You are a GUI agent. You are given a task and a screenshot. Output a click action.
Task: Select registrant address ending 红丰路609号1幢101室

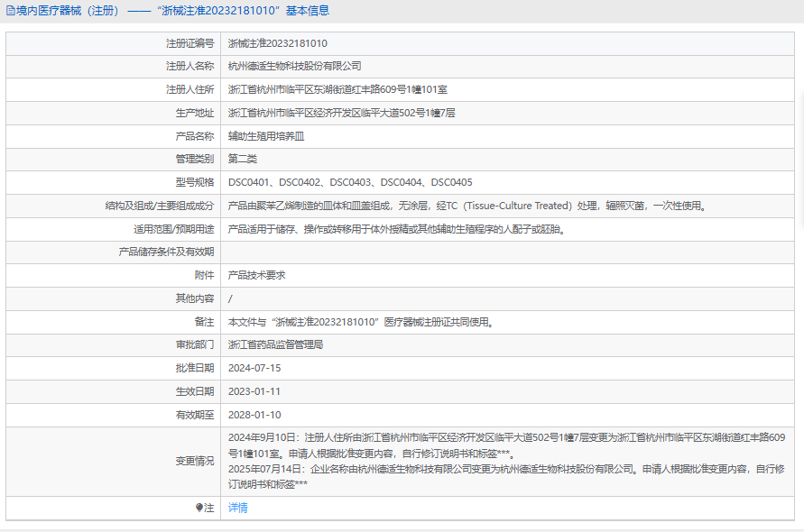coord(337,89)
